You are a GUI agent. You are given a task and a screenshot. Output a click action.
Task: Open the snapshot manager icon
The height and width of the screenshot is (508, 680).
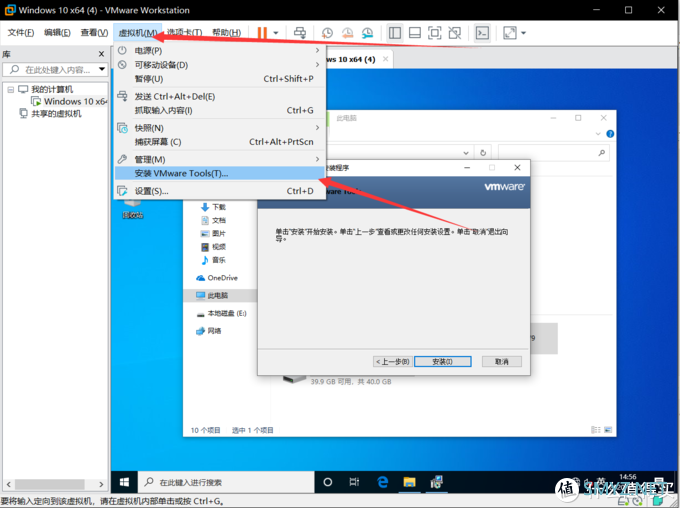[367, 33]
